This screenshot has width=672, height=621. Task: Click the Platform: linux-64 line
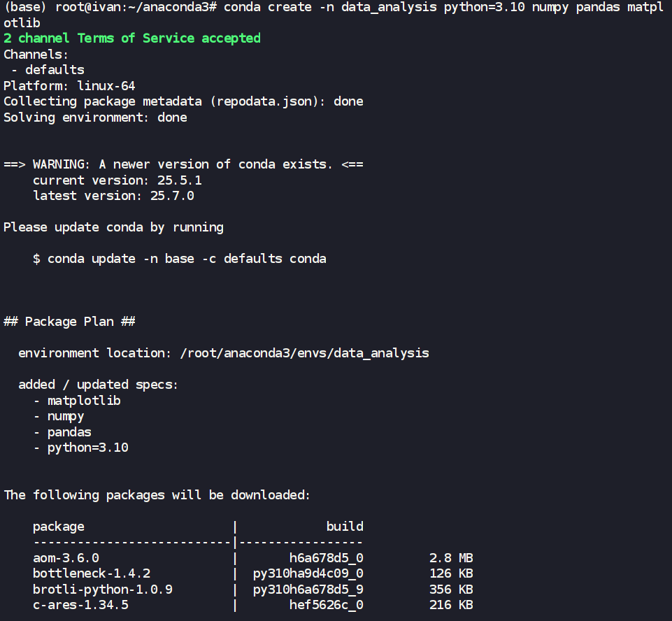coord(69,86)
